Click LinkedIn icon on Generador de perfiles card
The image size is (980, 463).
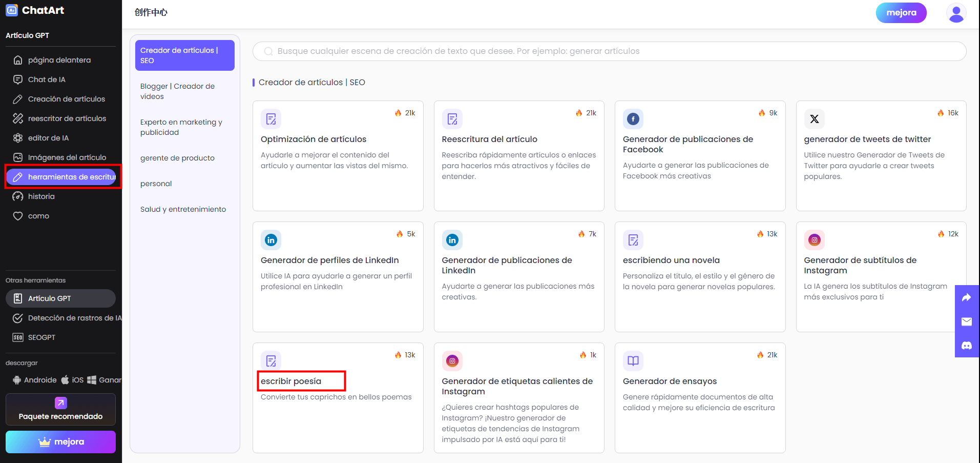[271, 240]
